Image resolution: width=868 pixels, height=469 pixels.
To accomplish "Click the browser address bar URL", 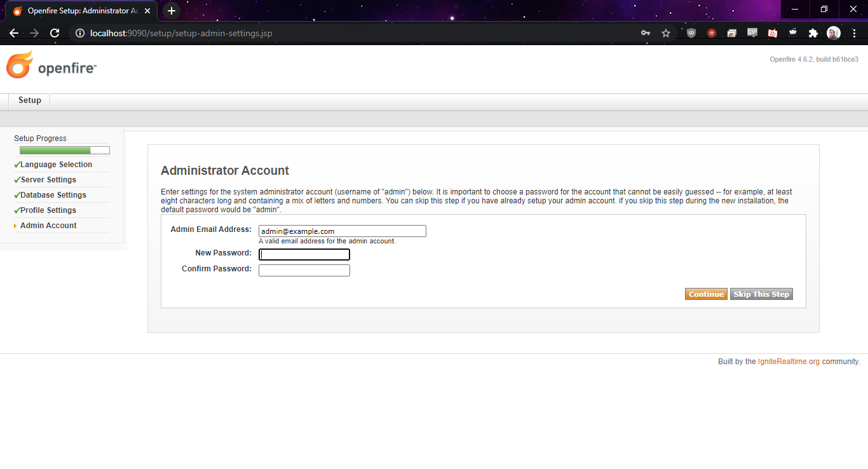I will [181, 33].
